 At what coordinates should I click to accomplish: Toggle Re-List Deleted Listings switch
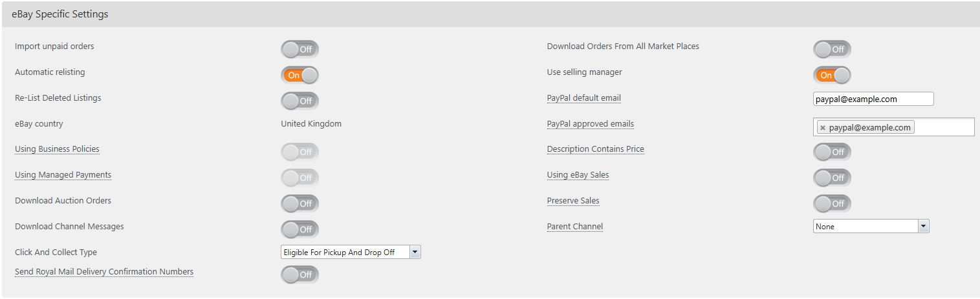(299, 101)
